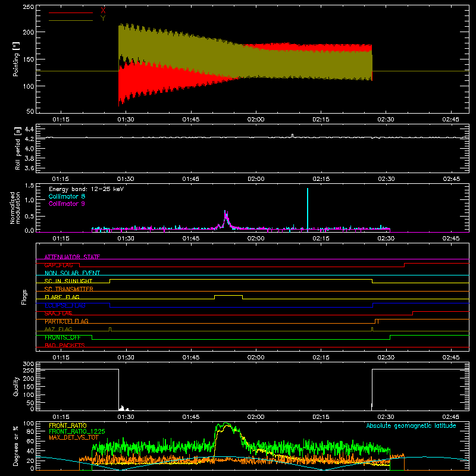Click the Flags axis title

24,297
